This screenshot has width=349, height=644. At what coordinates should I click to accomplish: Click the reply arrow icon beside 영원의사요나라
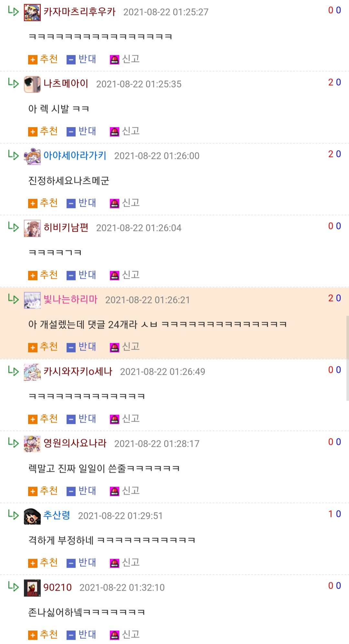pos(13,443)
